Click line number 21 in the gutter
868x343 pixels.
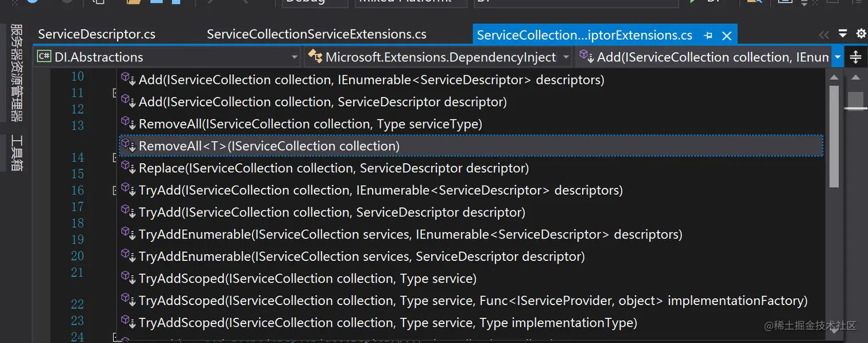[77, 272]
